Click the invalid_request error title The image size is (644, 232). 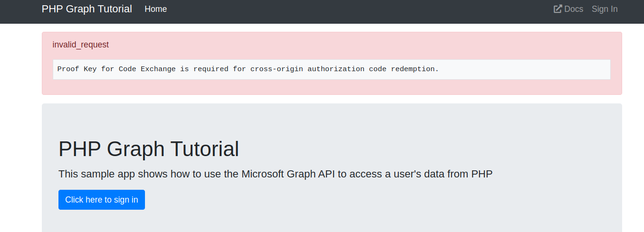pyautogui.click(x=81, y=45)
